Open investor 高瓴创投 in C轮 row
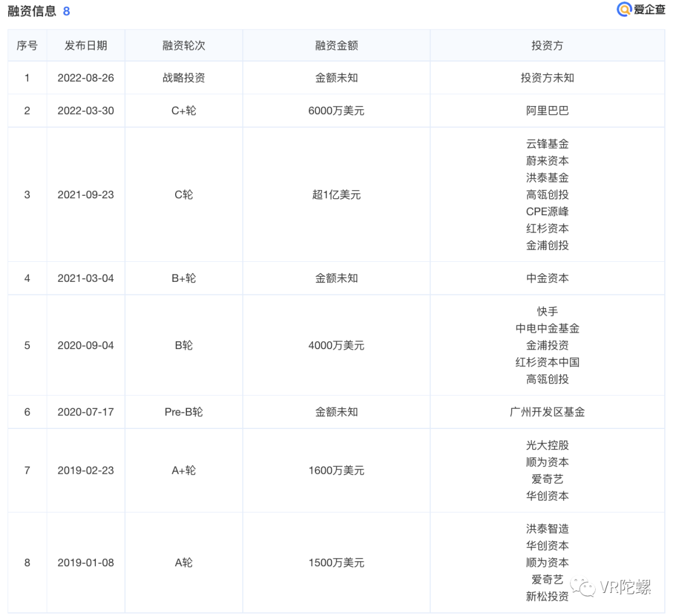The height and width of the screenshot is (616, 673). (547, 195)
